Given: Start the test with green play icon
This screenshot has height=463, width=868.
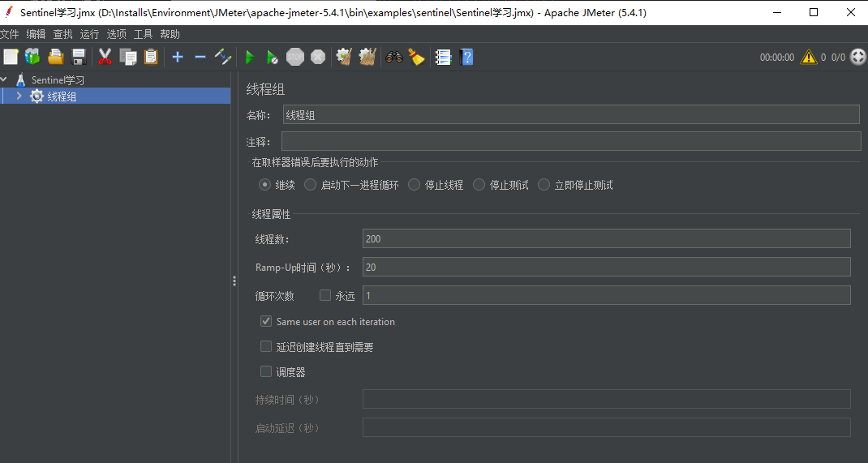Looking at the screenshot, I should tap(250, 57).
